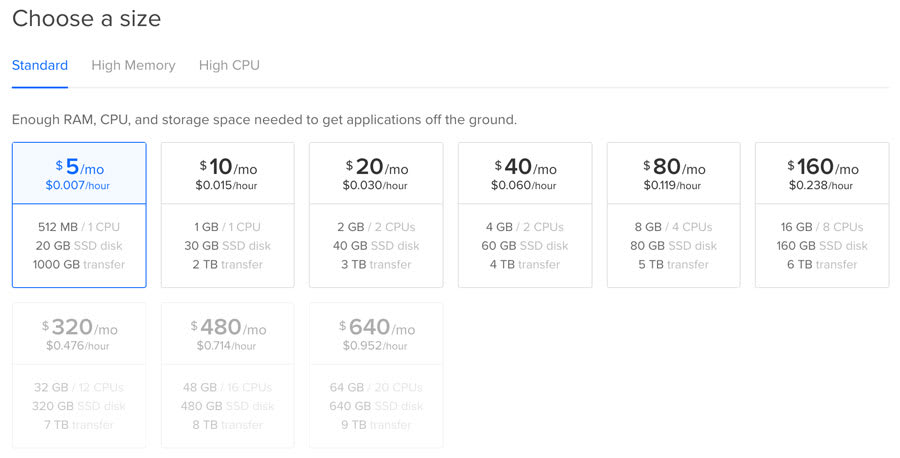Click the 16 GB / 8 CPUs specs
This screenshot has width=900, height=458.
[822, 227]
